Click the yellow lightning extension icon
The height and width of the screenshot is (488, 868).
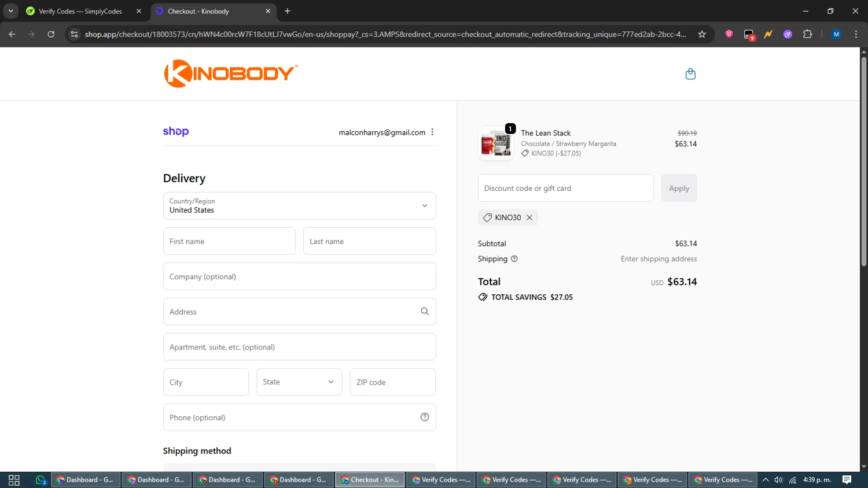click(x=768, y=34)
